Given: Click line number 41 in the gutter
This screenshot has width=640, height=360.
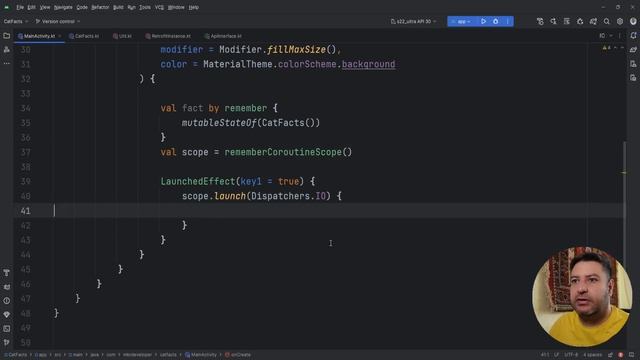Looking at the screenshot, I should pyautogui.click(x=25, y=211).
